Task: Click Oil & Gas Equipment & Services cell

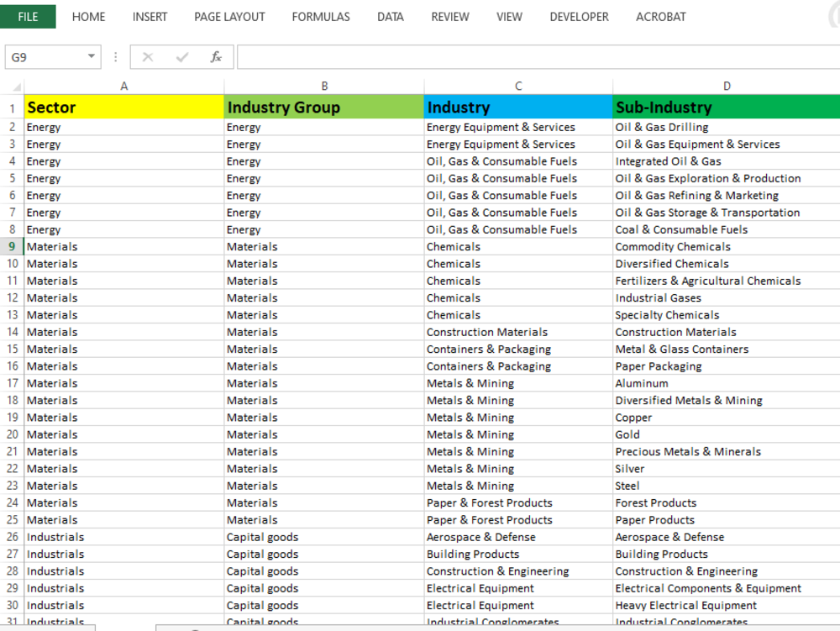Action: point(727,144)
